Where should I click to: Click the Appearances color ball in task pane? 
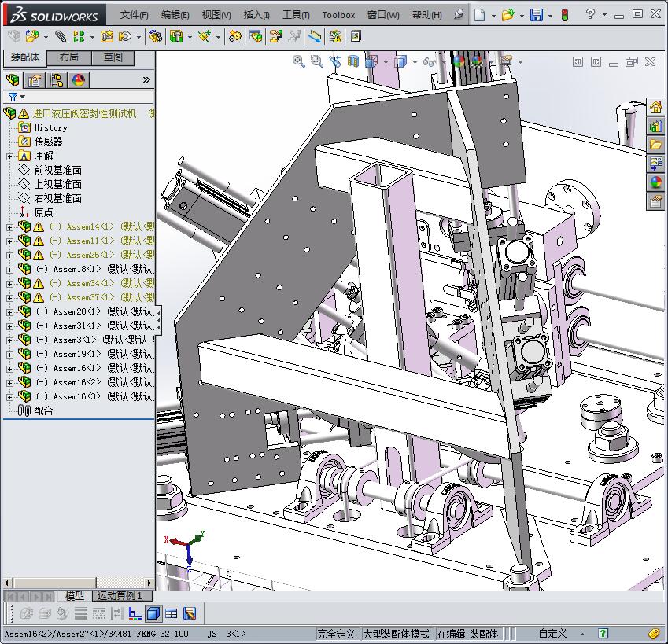click(x=655, y=182)
